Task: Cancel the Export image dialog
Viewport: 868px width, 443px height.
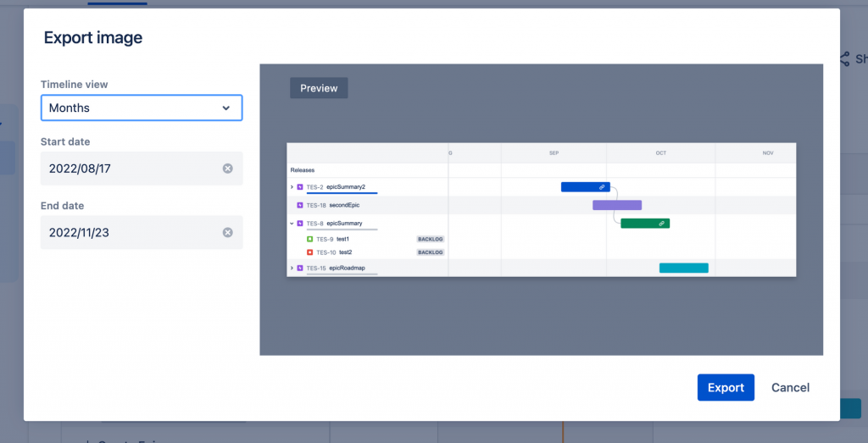Action: click(791, 388)
